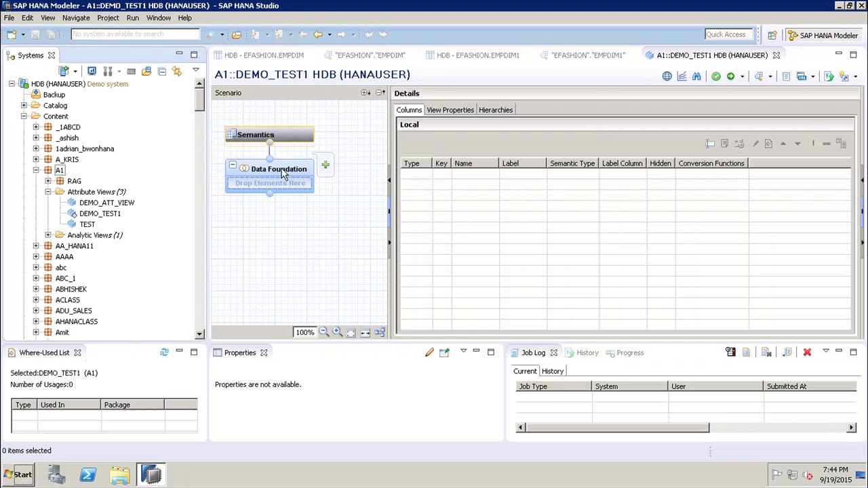The image size is (868, 488).
Task: Switch to View Properties tab
Action: click(x=450, y=110)
